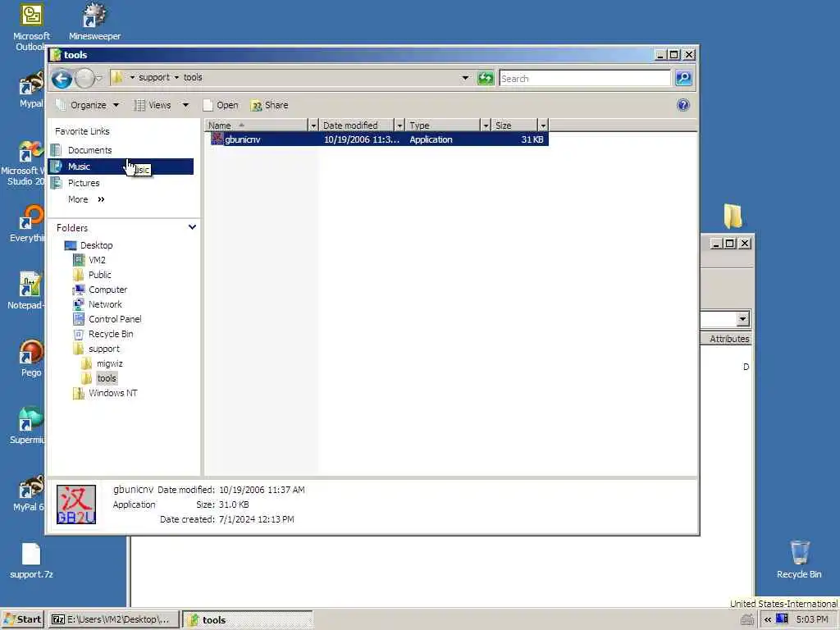Select the Microsoft Visual Studio desktop icon
The height and width of the screenshot is (630, 840).
tap(24, 163)
